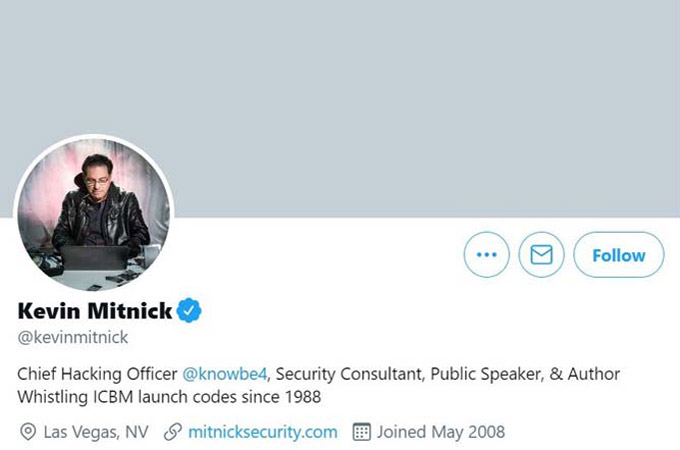Click the Chief Hacking Officer bio text
This screenshot has width=680, height=450.
(x=97, y=374)
